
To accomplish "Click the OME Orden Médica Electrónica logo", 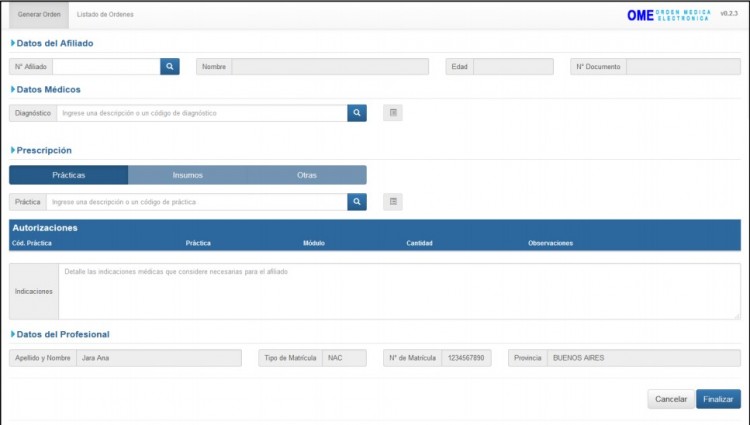I will [x=668, y=15].
